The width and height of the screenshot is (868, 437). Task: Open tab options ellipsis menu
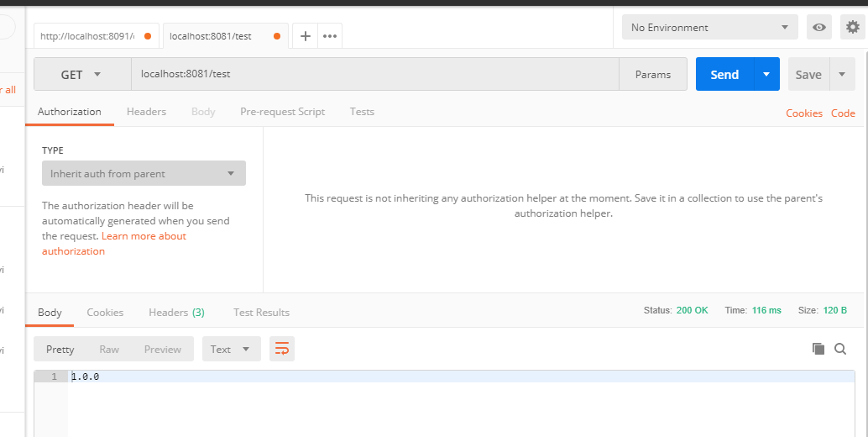click(x=330, y=36)
